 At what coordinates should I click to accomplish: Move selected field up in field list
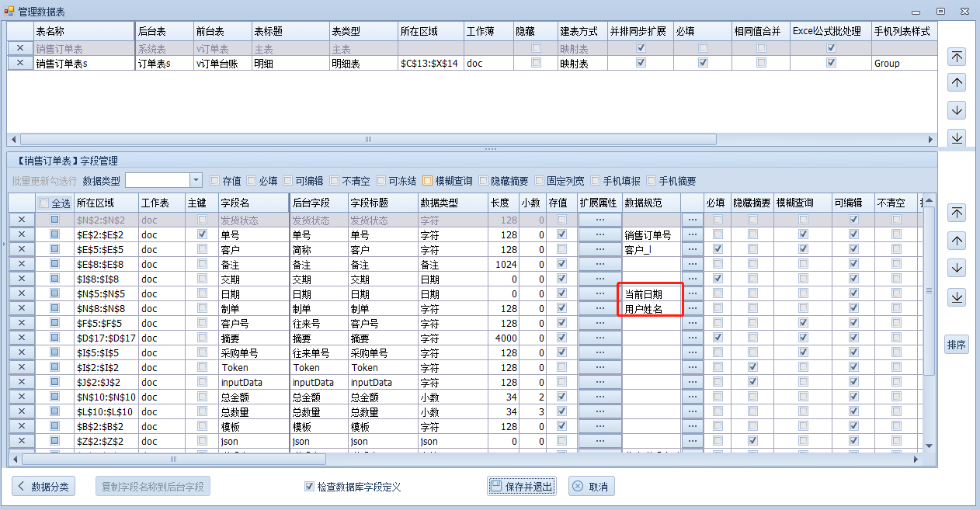click(957, 241)
